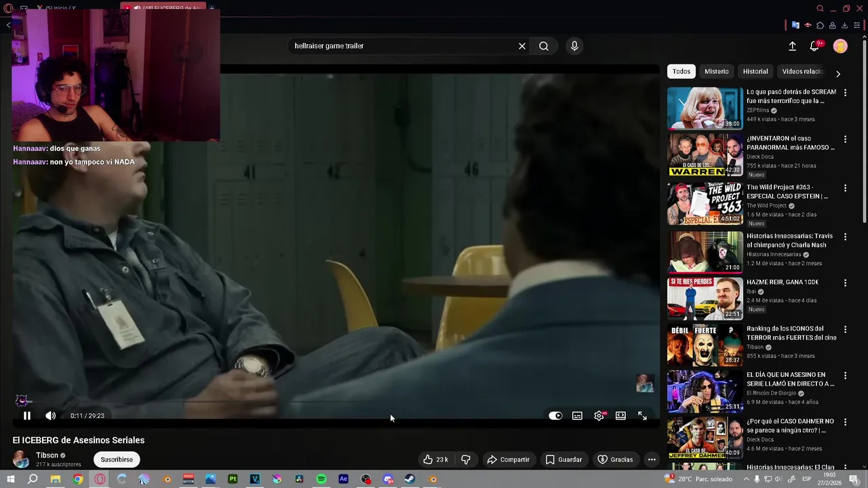Open options for the SCREAM video
868x488 pixels.
coord(845,92)
